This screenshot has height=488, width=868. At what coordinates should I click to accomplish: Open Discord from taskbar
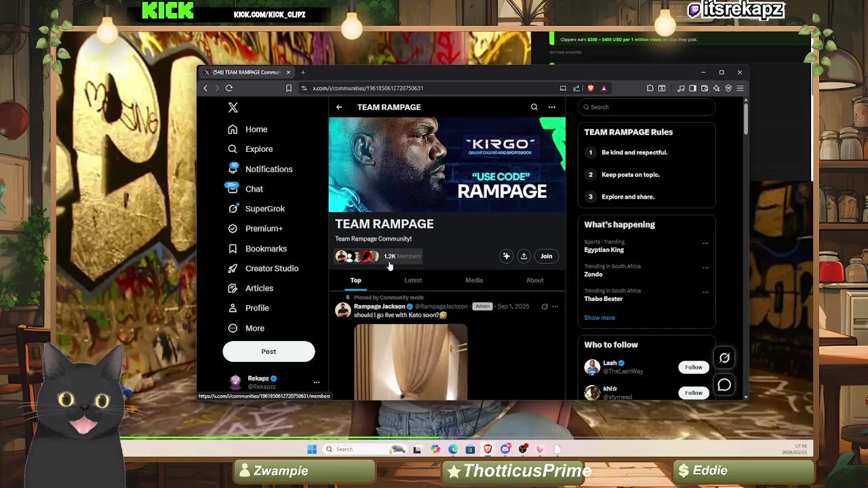coord(505,449)
